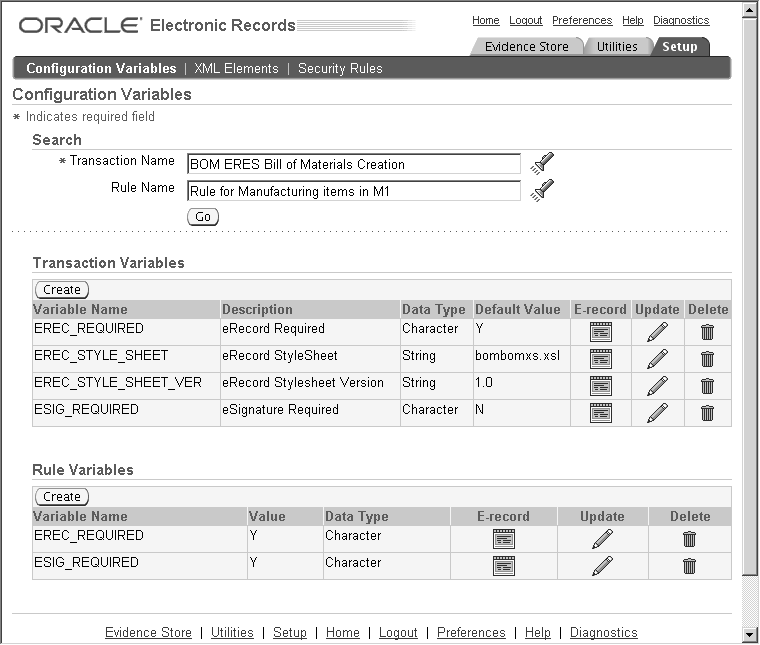Open Help link in header

click(633, 20)
